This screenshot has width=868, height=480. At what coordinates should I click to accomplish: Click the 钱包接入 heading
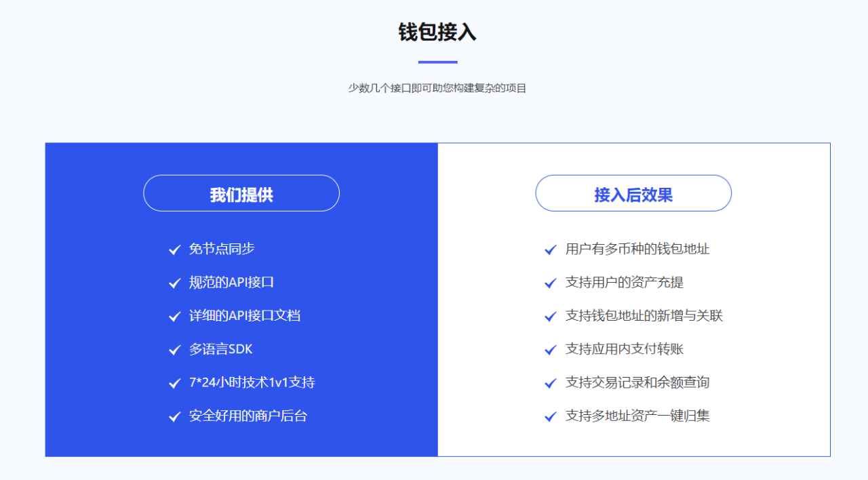pos(437,32)
